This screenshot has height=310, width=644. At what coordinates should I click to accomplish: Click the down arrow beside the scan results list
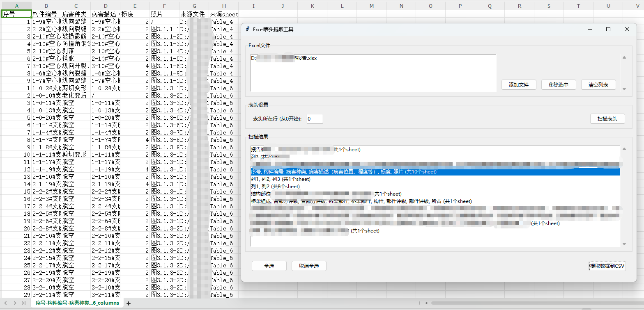tap(624, 244)
